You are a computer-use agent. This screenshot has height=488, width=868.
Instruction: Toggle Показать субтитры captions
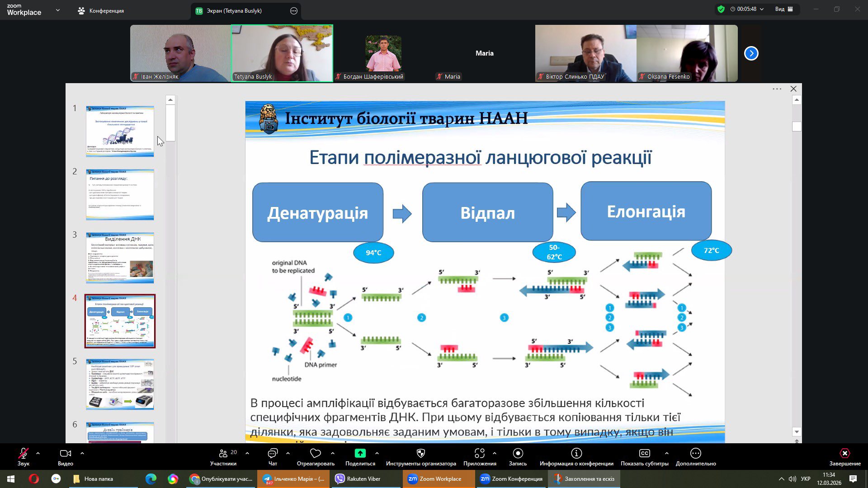644,453
